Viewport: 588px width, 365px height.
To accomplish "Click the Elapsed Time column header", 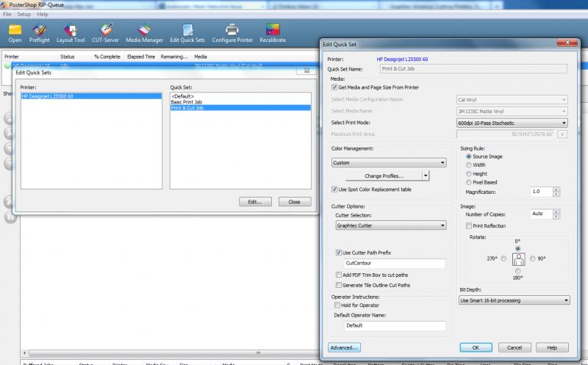I will [141, 57].
